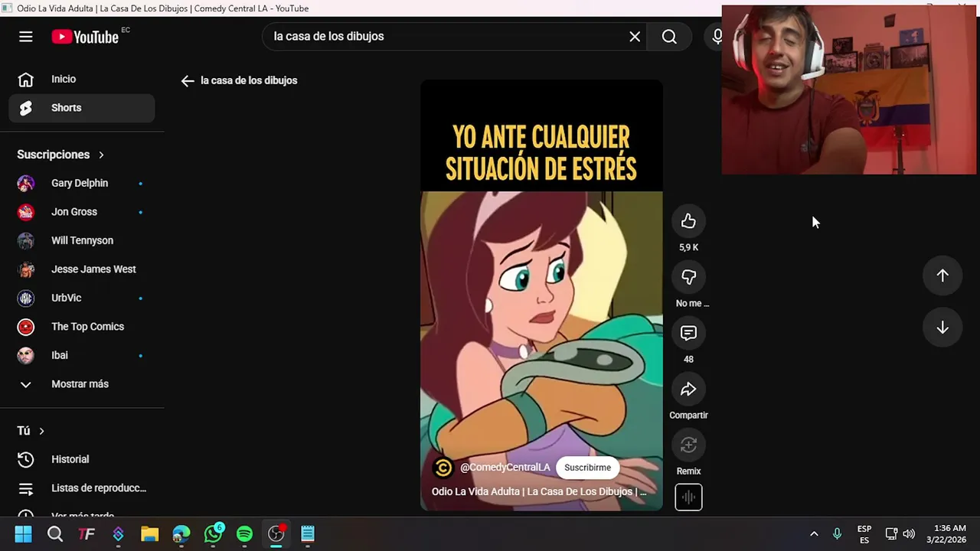Expand the Tú section

coord(31,431)
